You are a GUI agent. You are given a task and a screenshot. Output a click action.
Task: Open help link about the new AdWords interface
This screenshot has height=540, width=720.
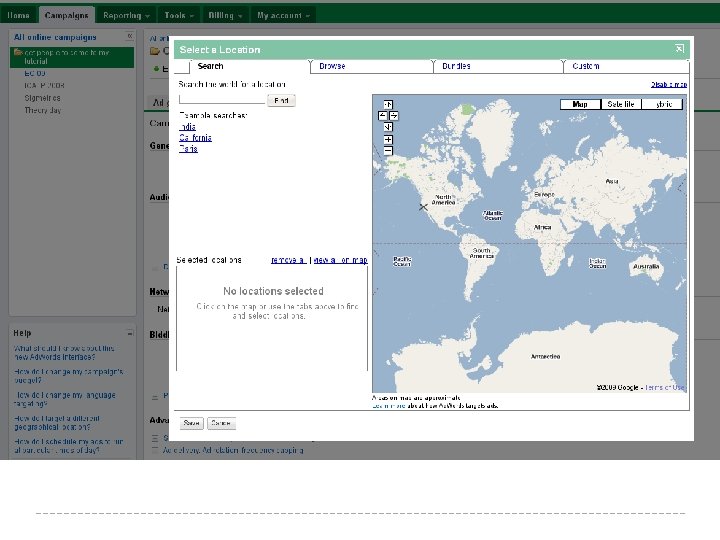point(64,353)
